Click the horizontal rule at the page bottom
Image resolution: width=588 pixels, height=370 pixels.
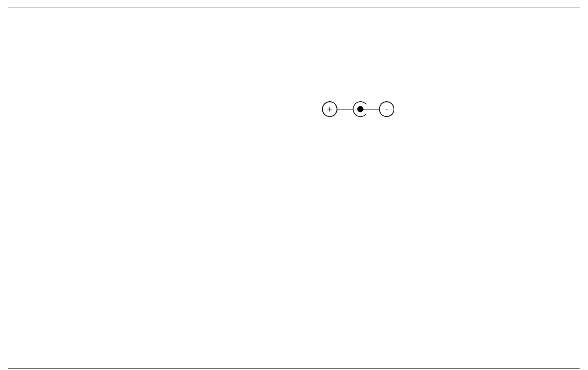point(294,368)
